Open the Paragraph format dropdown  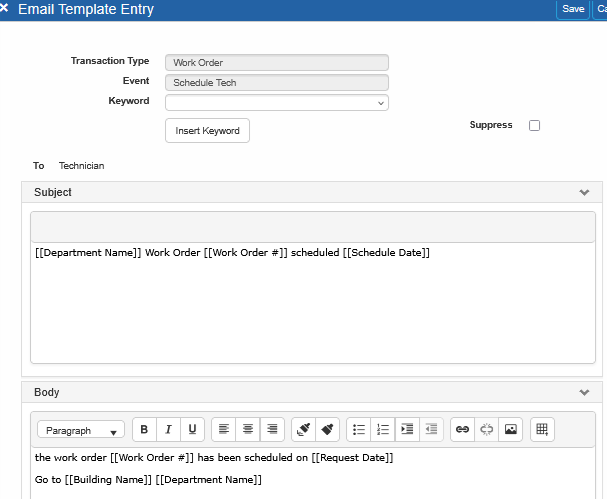[81, 431]
